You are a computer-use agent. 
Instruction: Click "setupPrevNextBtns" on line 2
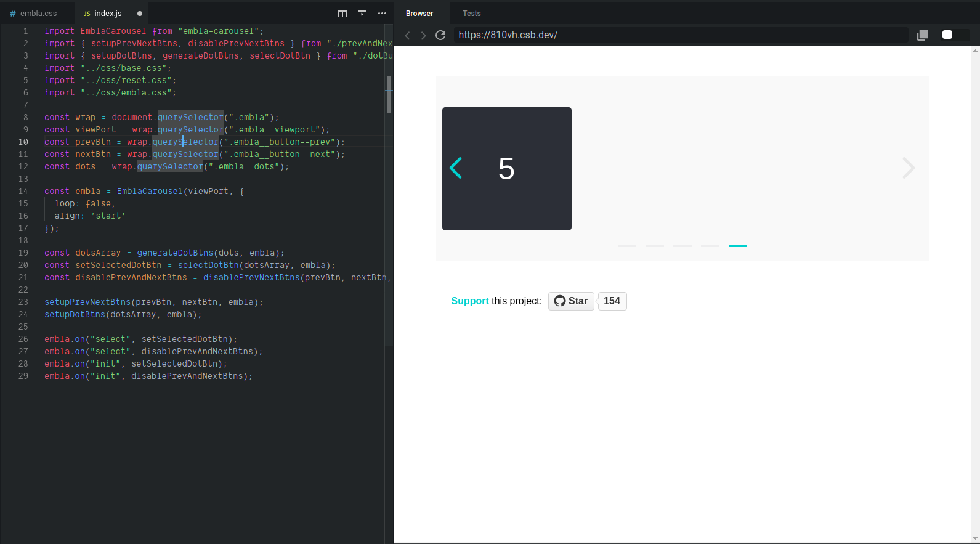[x=134, y=43]
